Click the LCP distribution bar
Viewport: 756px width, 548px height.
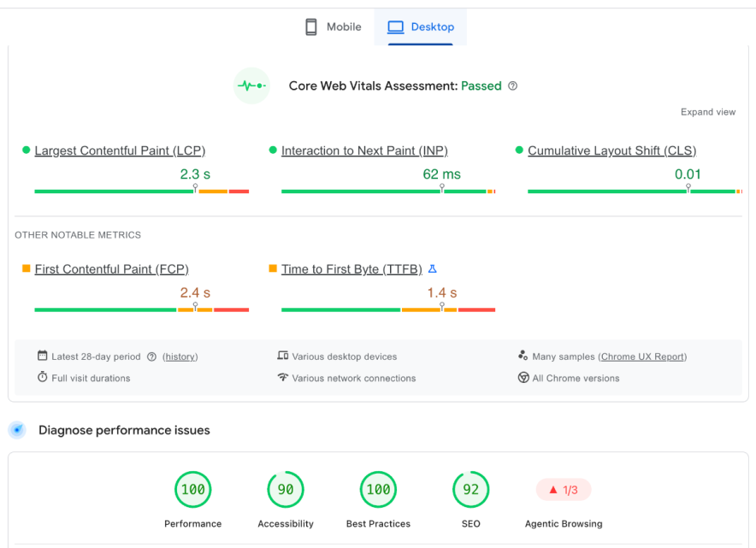click(x=142, y=192)
